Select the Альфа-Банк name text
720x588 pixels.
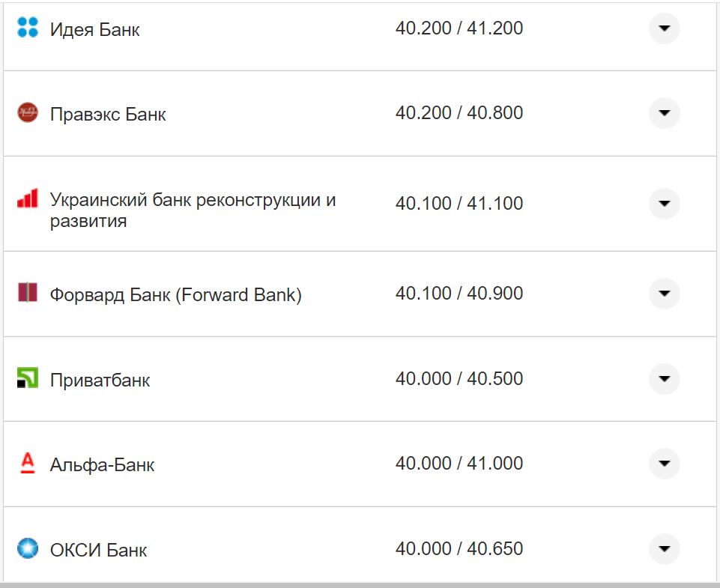tap(101, 463)
